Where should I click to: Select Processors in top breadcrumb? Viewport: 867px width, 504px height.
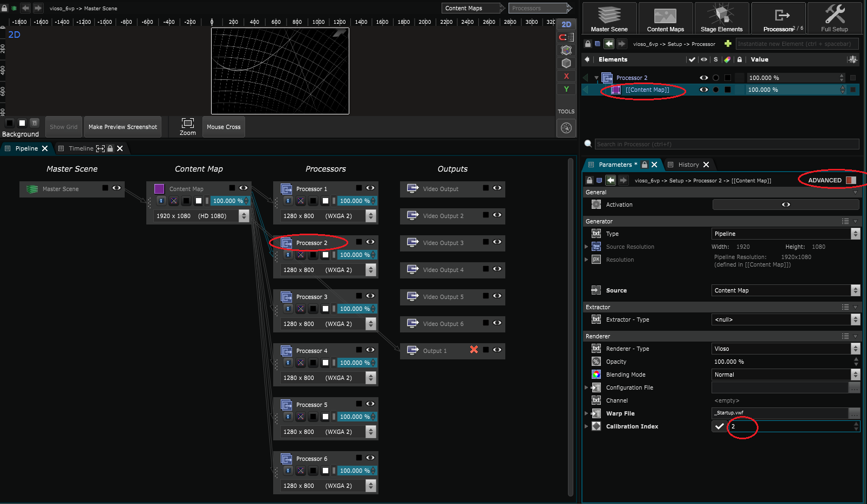[538, 8]
